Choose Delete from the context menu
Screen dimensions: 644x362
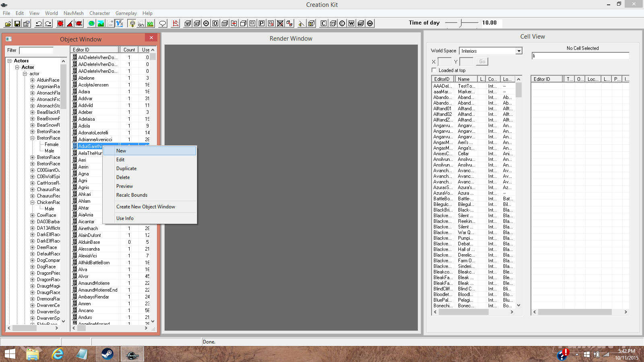(x=150, y=177)
